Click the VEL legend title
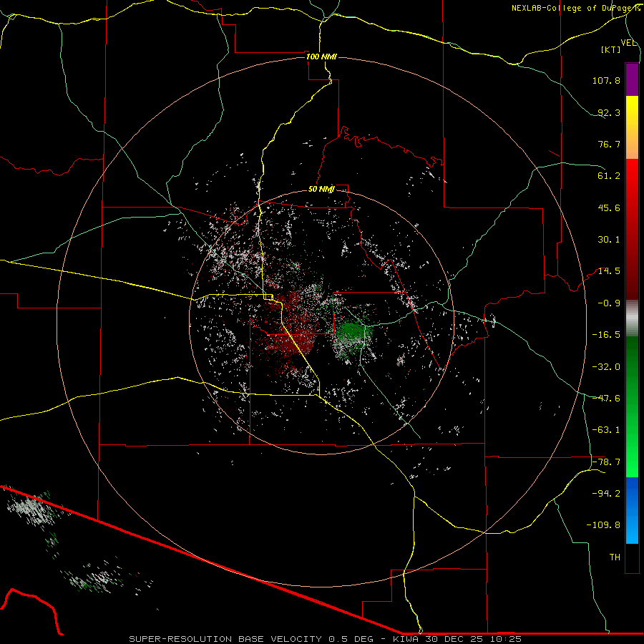Viewport: 644px width, 644px height. pos(628,43)
